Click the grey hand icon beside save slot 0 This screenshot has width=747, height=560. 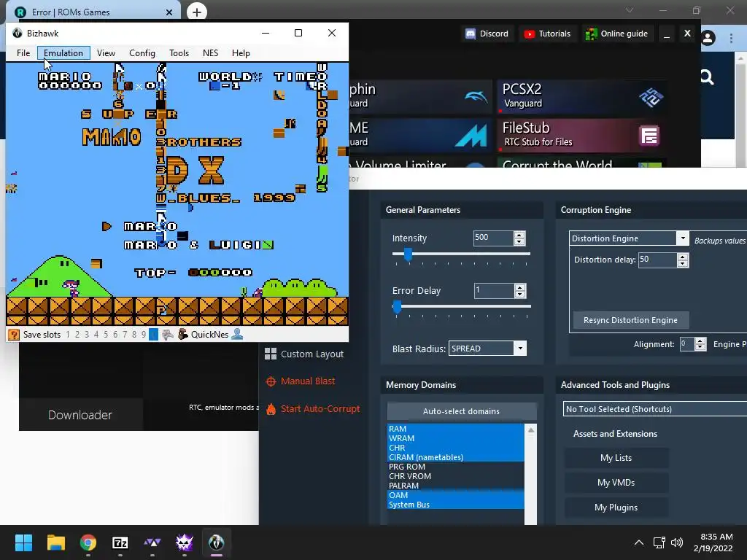point(167,335)
